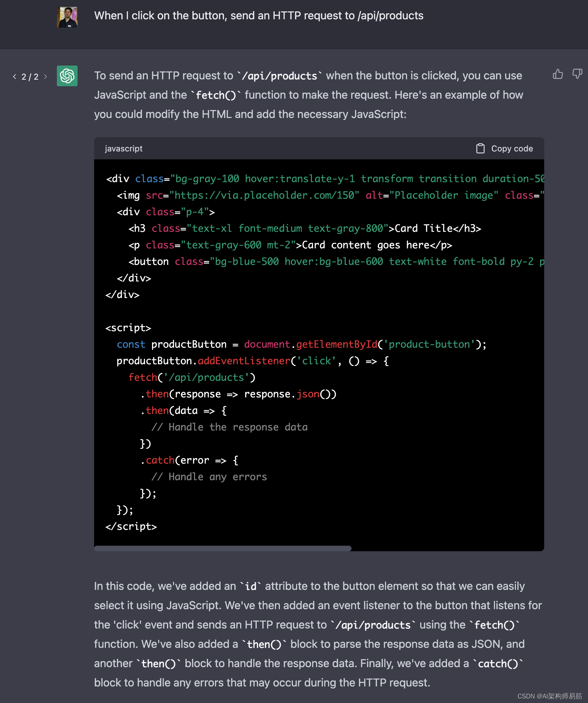
Task: Click the user profile photo avatar
Action: [67, 17]
